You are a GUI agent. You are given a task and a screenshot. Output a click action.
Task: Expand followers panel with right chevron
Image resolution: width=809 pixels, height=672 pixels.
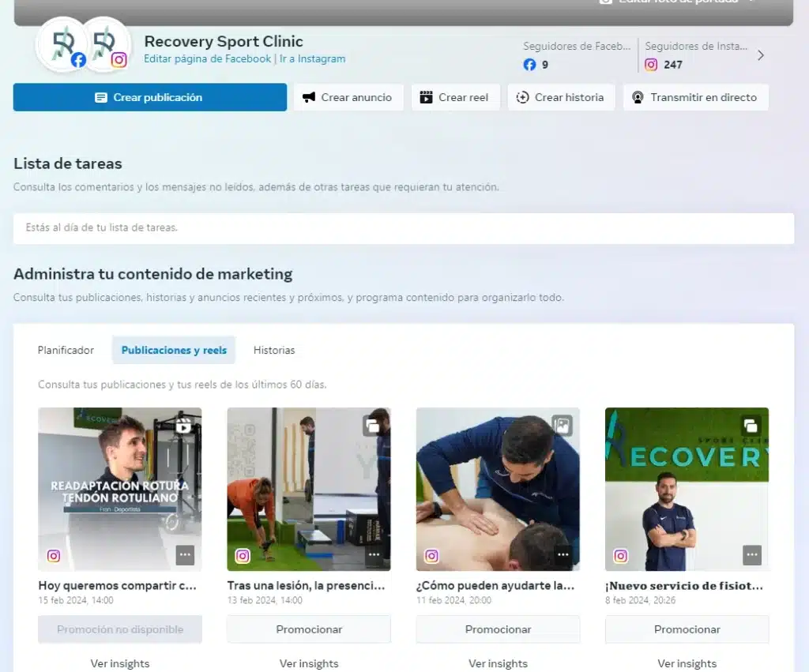761,55
